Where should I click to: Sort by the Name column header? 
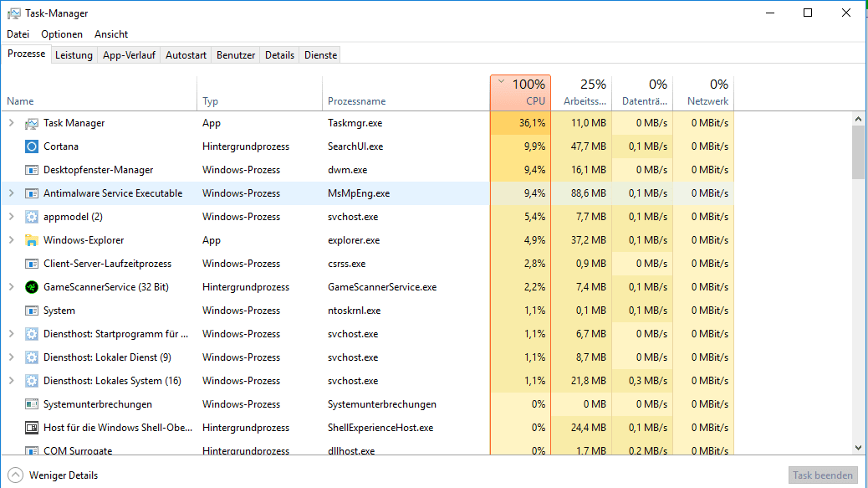point(100,93)
